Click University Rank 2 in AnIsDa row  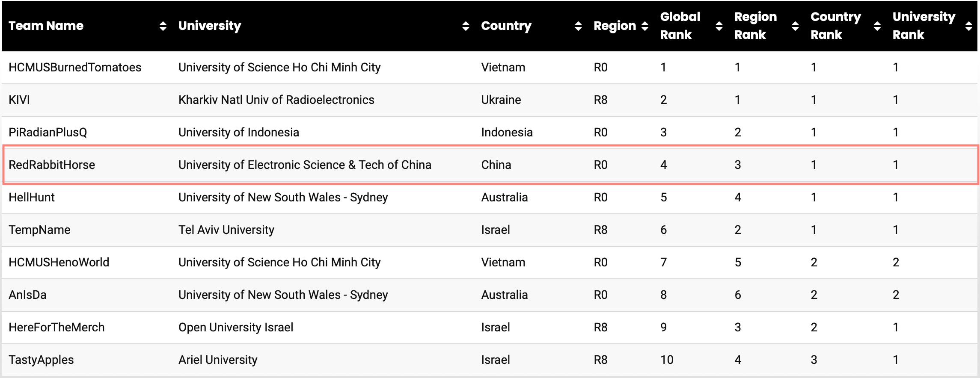click(896, 295)
